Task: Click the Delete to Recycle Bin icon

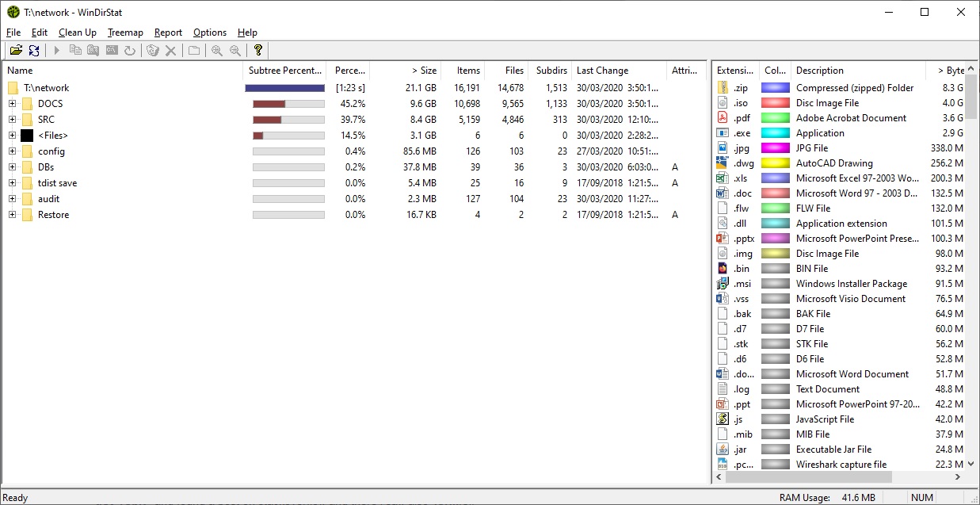Action: click(x=153, y=51)
